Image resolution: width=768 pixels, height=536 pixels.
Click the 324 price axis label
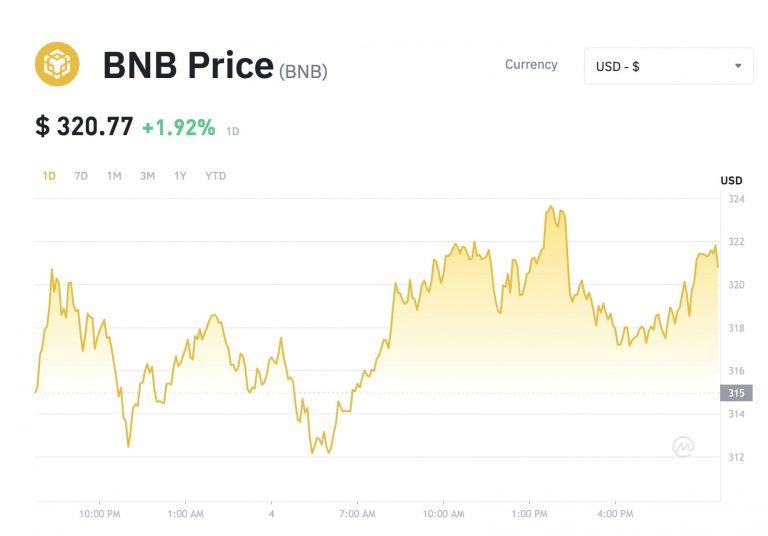click(x=736, y=199)
